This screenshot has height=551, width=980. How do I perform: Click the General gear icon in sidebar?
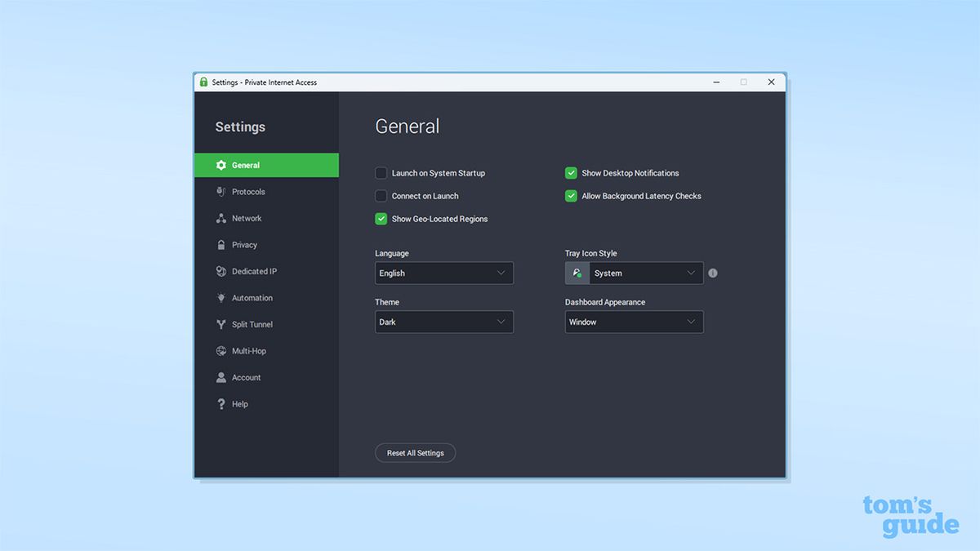click(221, 165)
